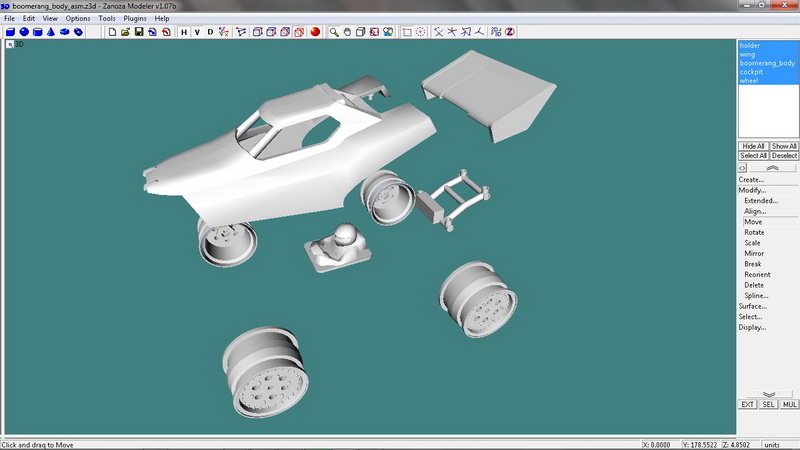Toggle the V axis constraint button
800x450 pixels.
(x=197, y=32)
